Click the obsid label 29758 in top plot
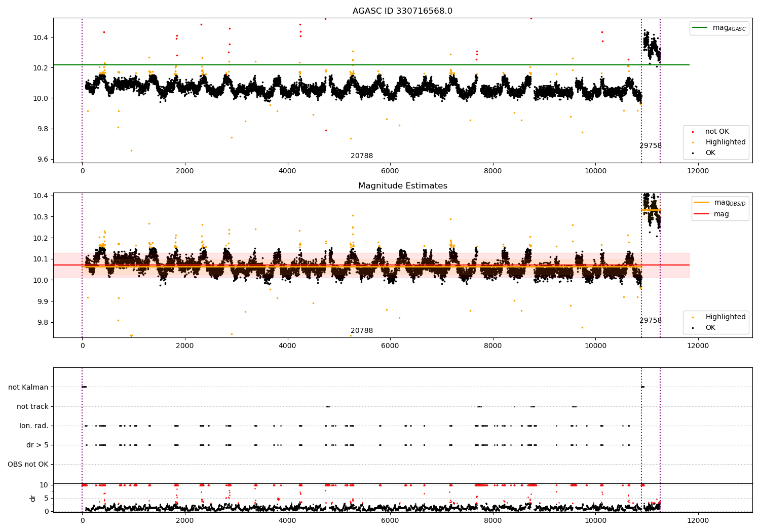The height and width of the screenshot is (532, 760). point(651,146)
